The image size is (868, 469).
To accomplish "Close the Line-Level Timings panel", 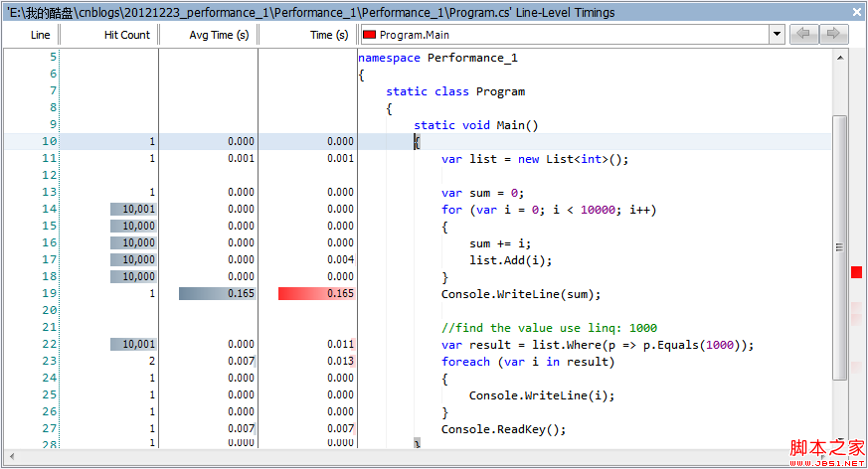I will [856, 12].
